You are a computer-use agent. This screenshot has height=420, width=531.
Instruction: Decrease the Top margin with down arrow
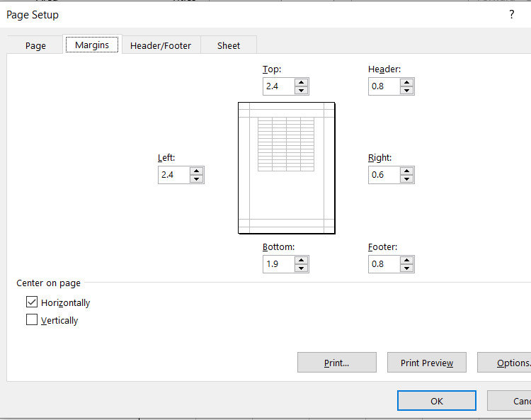[301, 91]
